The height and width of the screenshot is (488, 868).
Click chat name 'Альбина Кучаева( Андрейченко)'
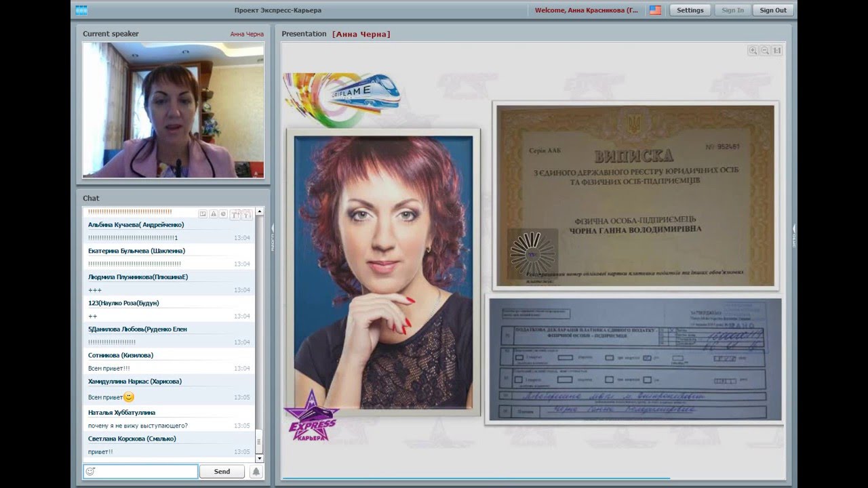(136, 224)
